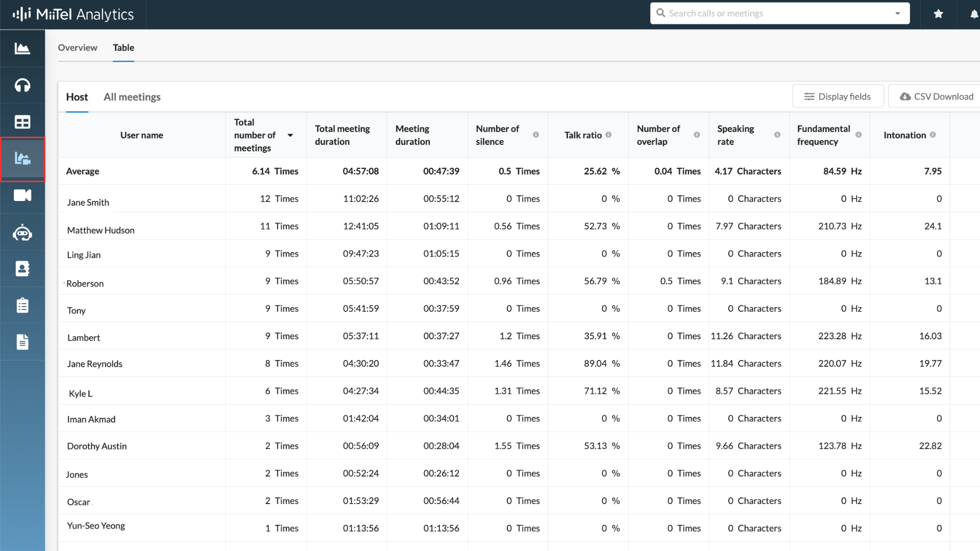The height and width of the screenshot is (551, 980).
Task: Switch to the Overview tab
Action: tap(78, 47)
